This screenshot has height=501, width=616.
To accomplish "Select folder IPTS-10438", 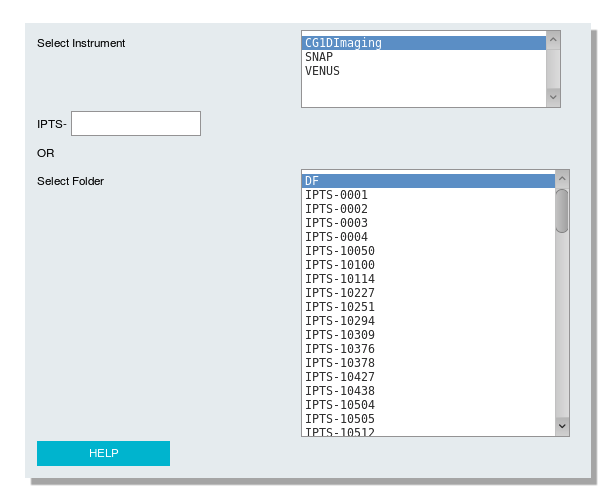I will tap(340, 391).
